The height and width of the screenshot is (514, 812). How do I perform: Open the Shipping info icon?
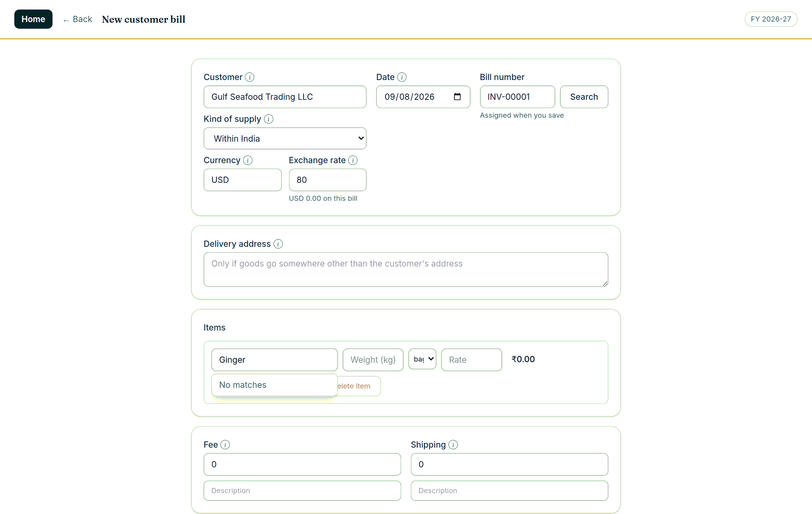coord(453,445)
